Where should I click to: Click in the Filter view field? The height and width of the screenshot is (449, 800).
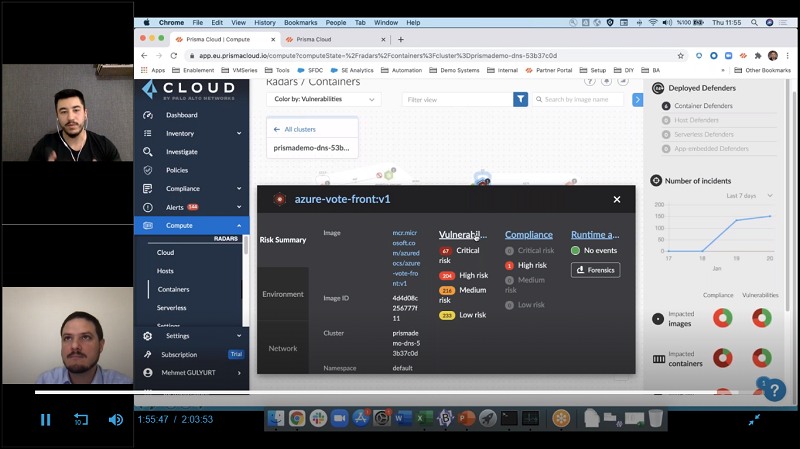coord(457,99)
